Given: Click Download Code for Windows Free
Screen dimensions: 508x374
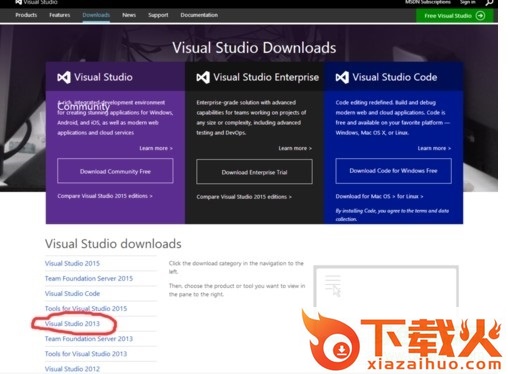Looking at the screenshot, I should pyautogui.click(x=393, y=171).
